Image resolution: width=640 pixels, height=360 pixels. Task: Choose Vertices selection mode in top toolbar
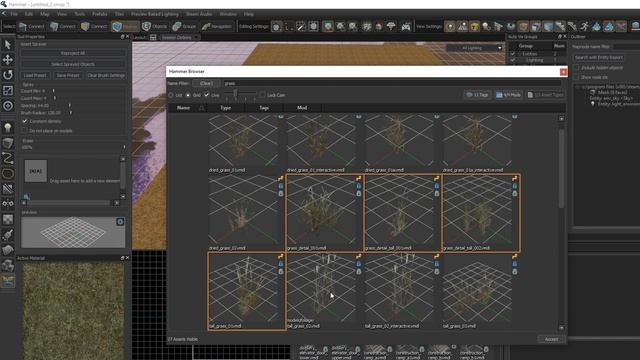(31, 26)
